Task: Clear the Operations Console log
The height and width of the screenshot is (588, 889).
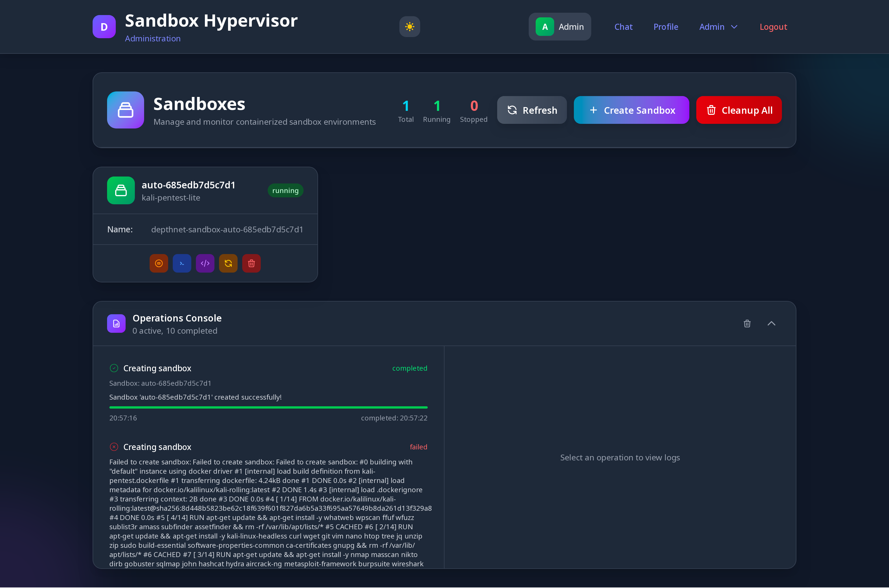Action: click(747, 323)
